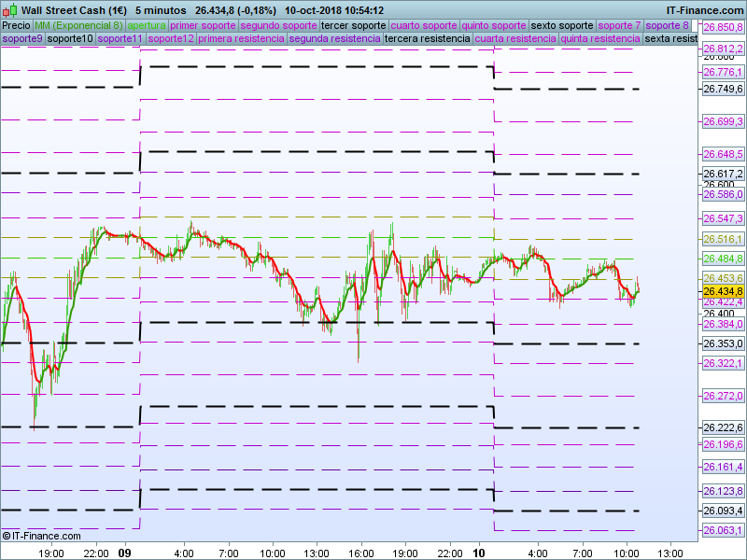
Task: Click the Wall Street Cash (1€) instrument title
Action: tap(75, 10)
